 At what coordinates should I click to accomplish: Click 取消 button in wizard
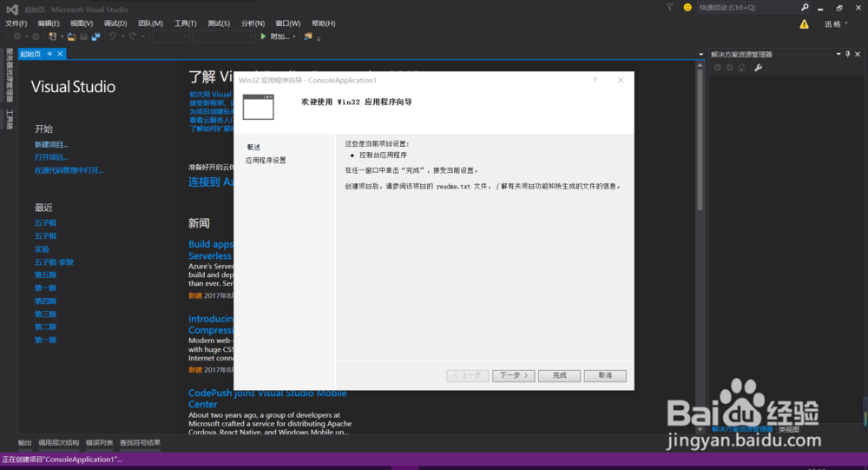pyautogui.click(x=605, y=376)
